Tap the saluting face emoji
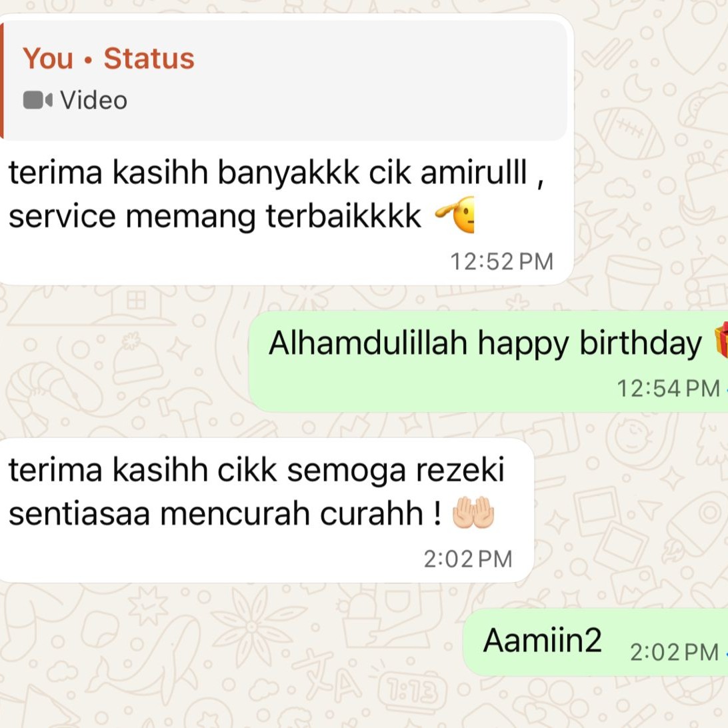Image resolution: width=728 pixels, height=728 pixels. (455, 215)
